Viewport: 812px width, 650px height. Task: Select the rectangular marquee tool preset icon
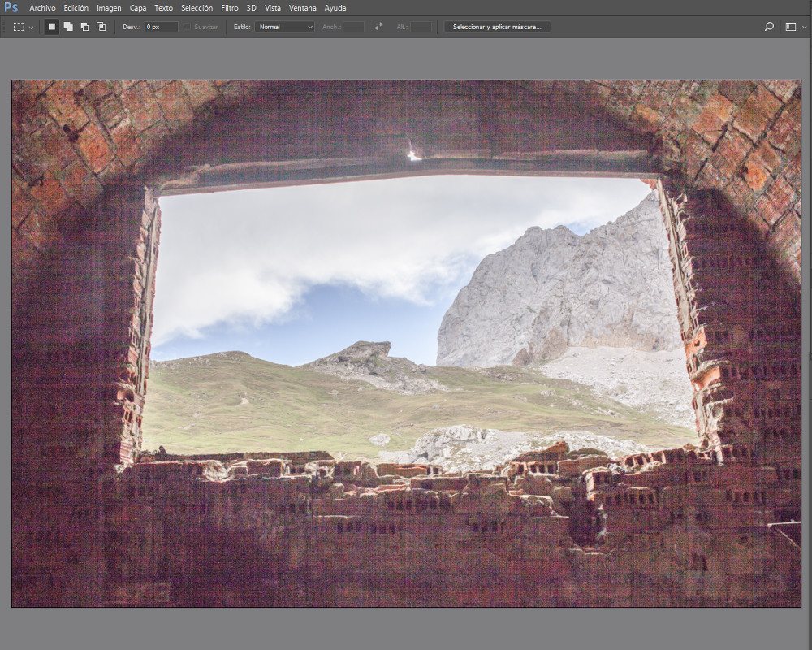(x=19, y=27)
